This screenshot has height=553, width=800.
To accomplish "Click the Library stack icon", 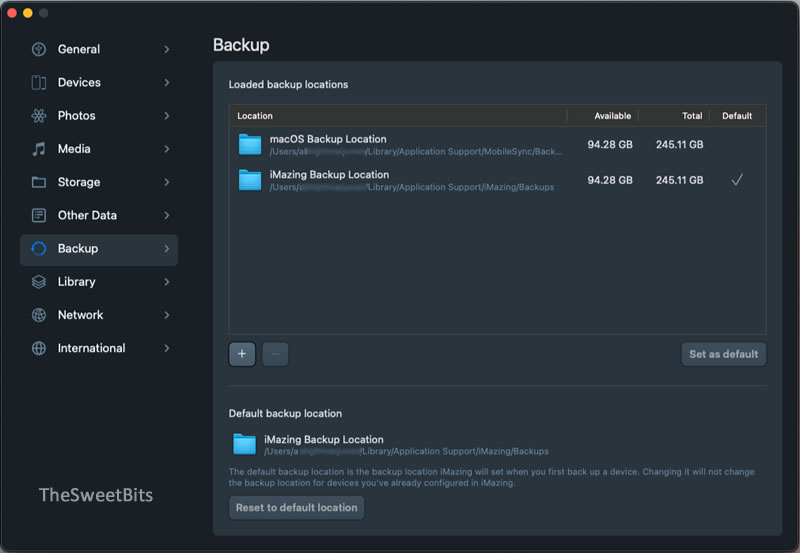I will 39,282.
